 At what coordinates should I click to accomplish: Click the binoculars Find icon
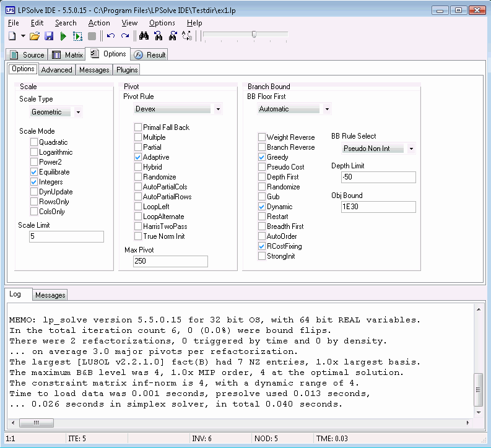(x=144, y=37)
